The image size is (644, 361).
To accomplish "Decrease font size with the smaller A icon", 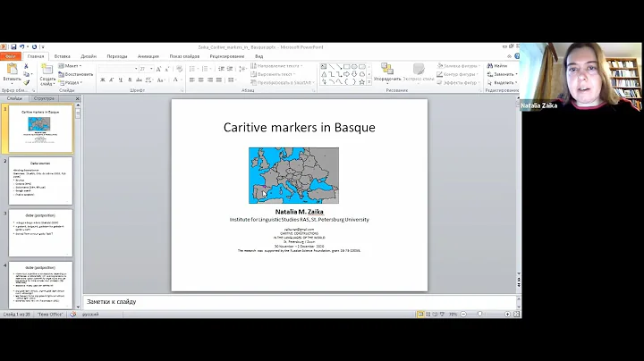I will pyautogui.click(x=166, y=69).
